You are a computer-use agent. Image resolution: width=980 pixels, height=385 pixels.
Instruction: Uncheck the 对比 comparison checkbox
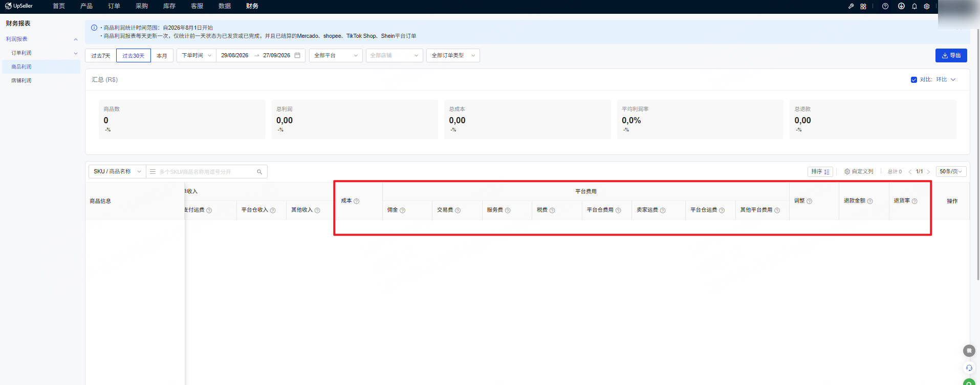click(914, 80)
